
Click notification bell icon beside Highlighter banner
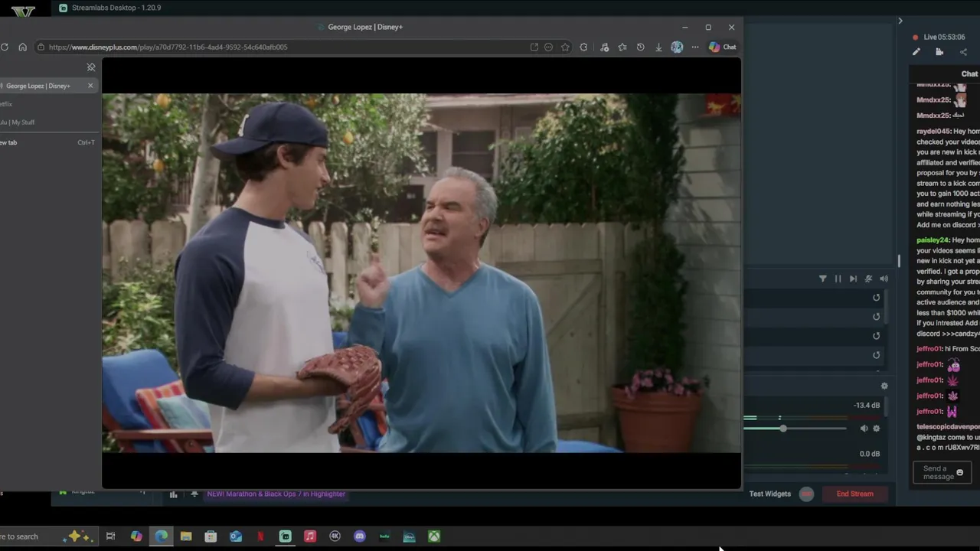click(x=194, y=494)
